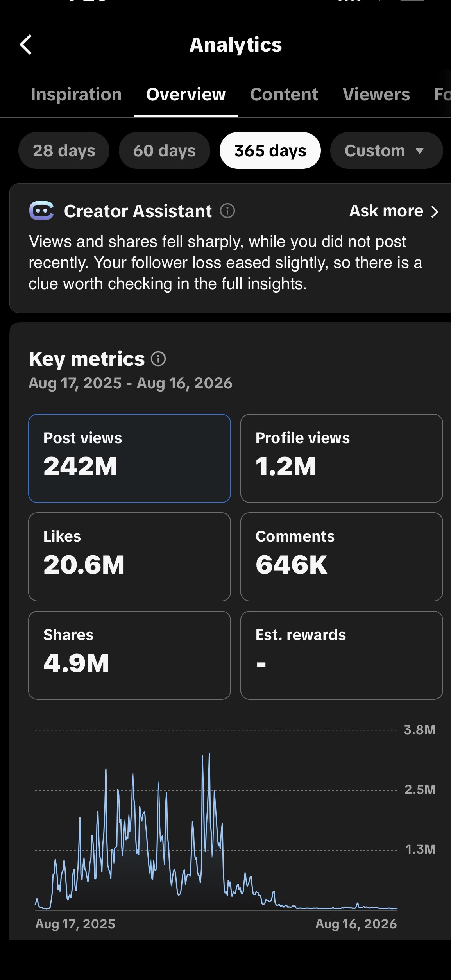Switch to the Viewers tab
451x980 pixels.
point(376,95)
